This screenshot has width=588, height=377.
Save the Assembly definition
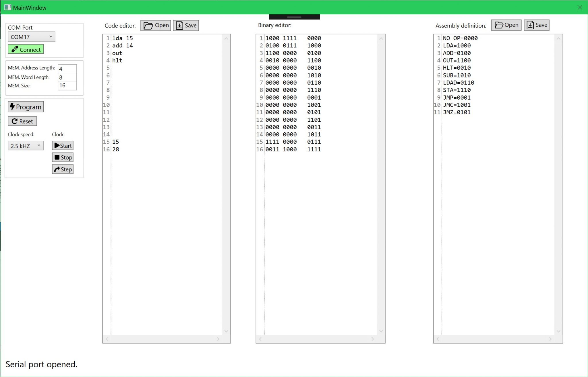(x=537, y=25)
